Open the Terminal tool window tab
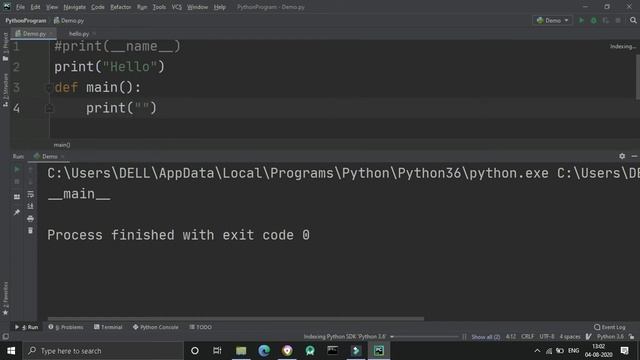This screenshot has height=360, width=640. click(108, 327)
